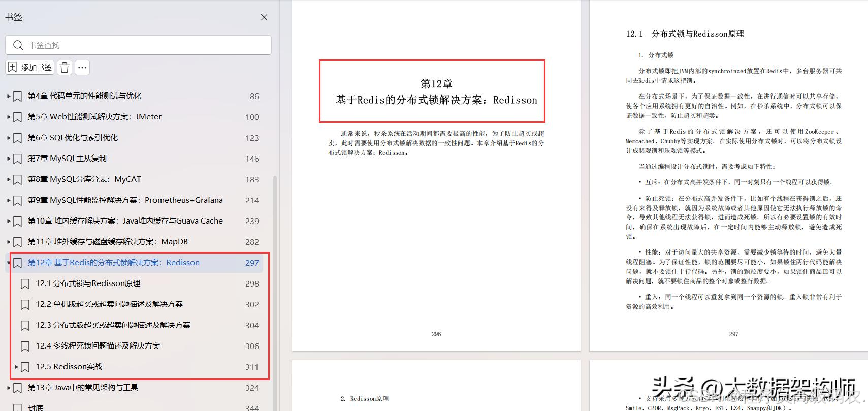Click bookmark icon beside 12.1 分布式锁与Redisson原理
The height and width of the screenshot is (411, 868).
coord(25,283)
